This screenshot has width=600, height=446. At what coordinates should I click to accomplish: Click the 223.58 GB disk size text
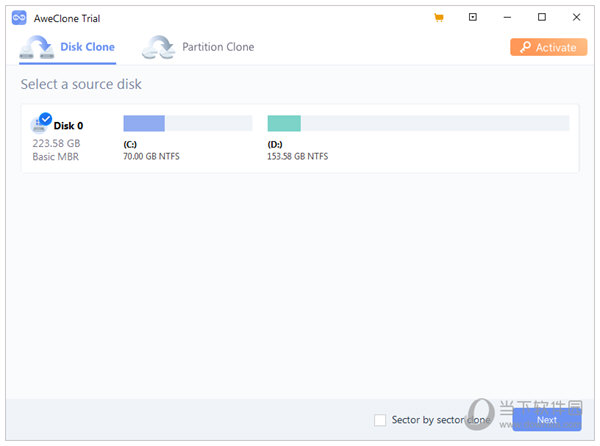56,143
